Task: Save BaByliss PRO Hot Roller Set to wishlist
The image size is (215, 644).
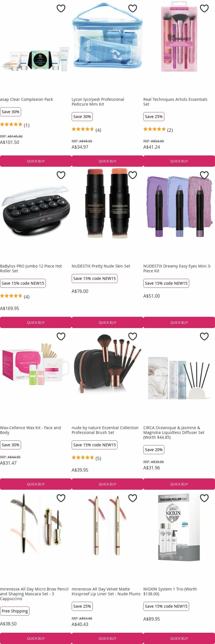Action: tap(61, 175)
